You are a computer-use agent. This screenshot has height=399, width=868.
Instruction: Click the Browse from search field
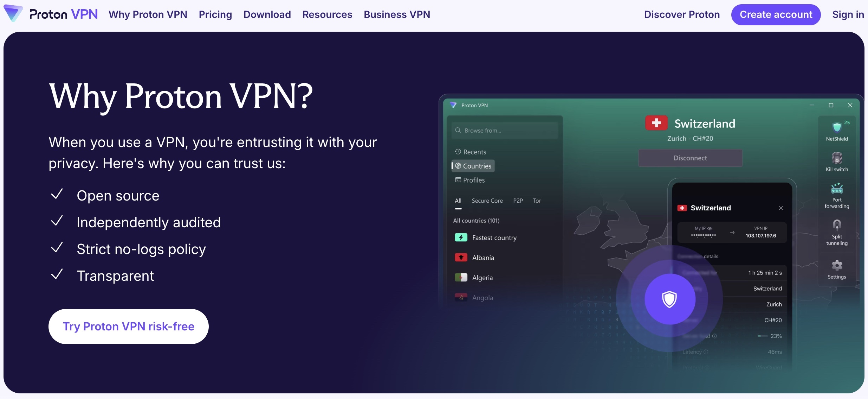pos(505,130)
